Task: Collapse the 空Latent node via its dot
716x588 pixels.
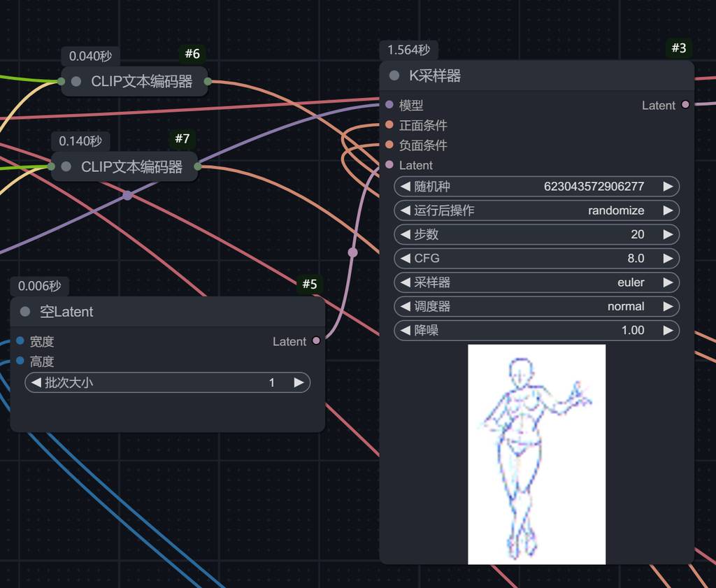Action: pos(25,312)
